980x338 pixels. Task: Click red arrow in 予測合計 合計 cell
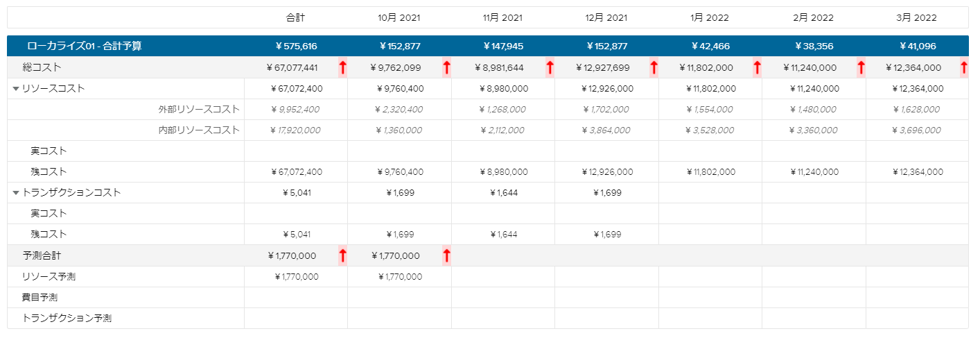(342, 255)
